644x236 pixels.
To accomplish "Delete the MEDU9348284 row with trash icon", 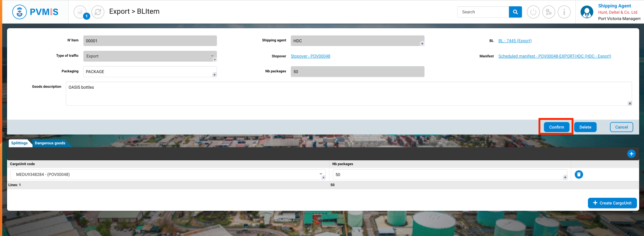I will 579,174.
